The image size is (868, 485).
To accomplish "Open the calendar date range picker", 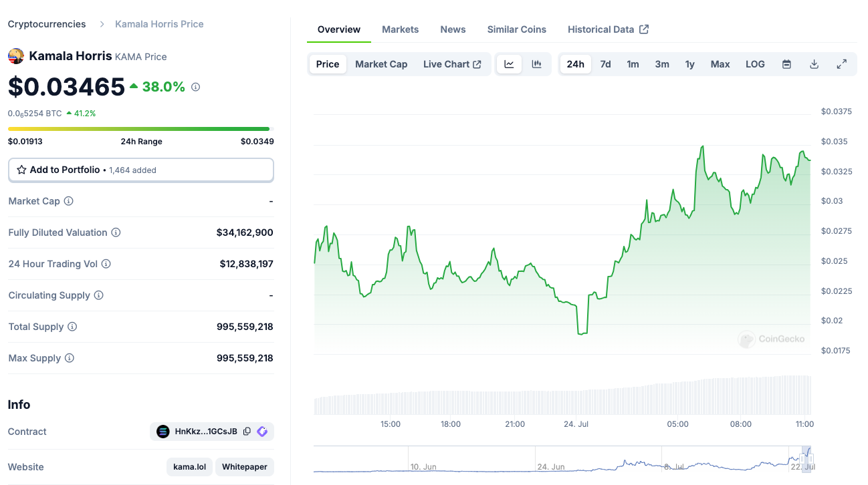I will tap(786, 64).
